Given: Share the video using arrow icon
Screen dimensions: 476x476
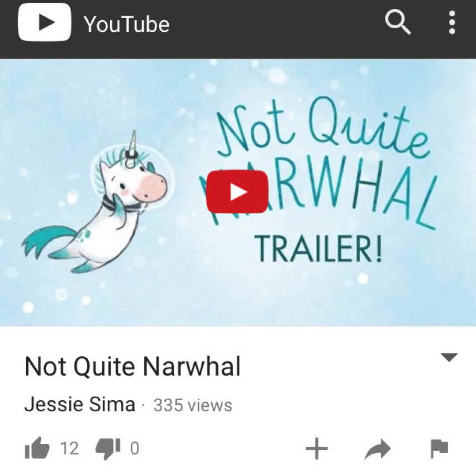Looking at the screenshot, I should [x=378, y=449].
